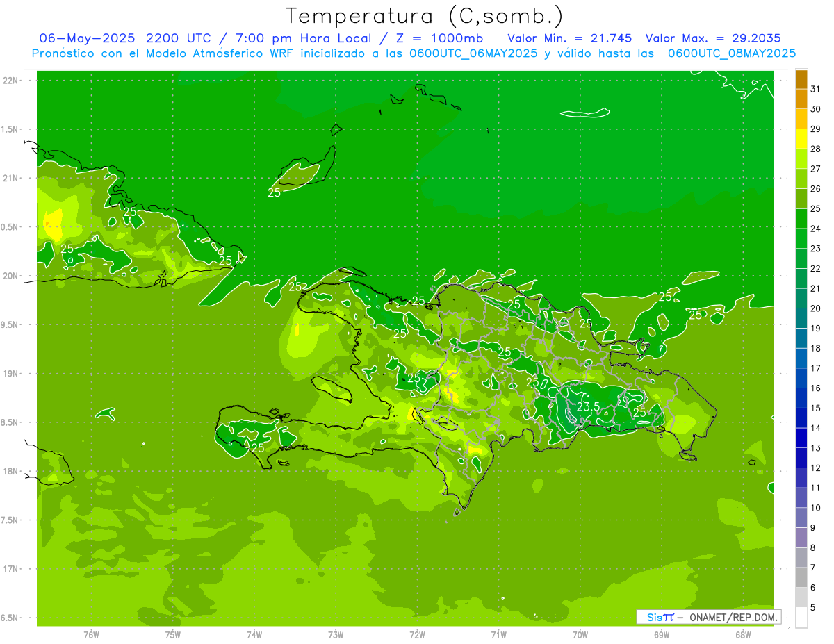Click the 'Valor Min. = 21.745' text
Image resolution: width=834 pixels, height=644 pixels.
(570, 38)
